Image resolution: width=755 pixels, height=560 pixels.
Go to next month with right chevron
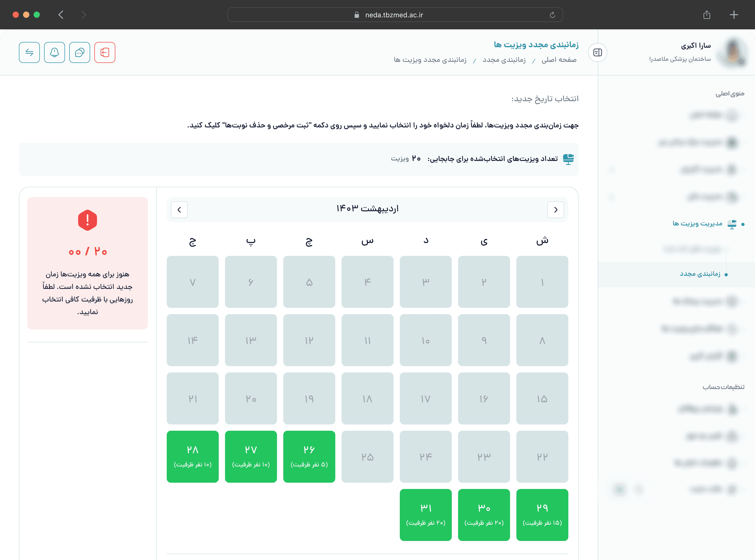click(x=556, y=209)
